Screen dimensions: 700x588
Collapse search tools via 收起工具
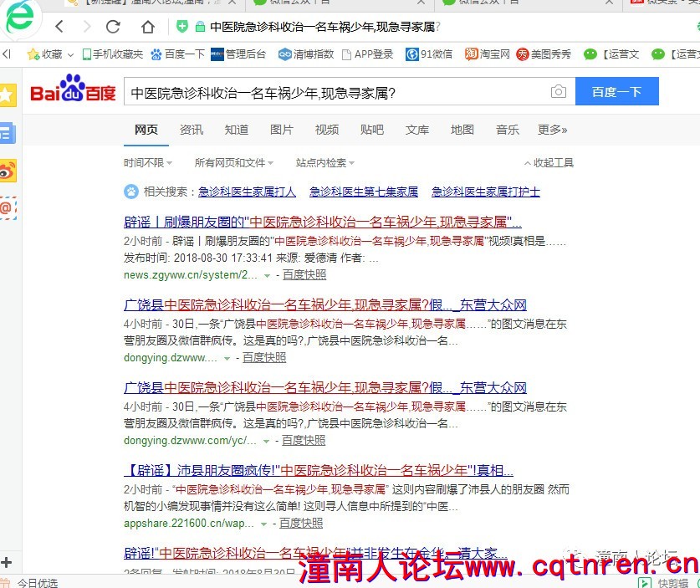click(549, 163)
